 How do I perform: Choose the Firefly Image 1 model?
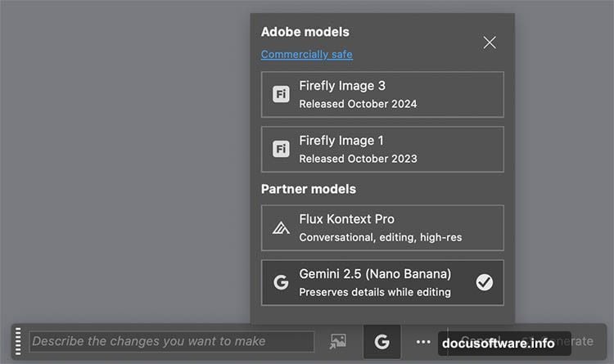[382, 149]
